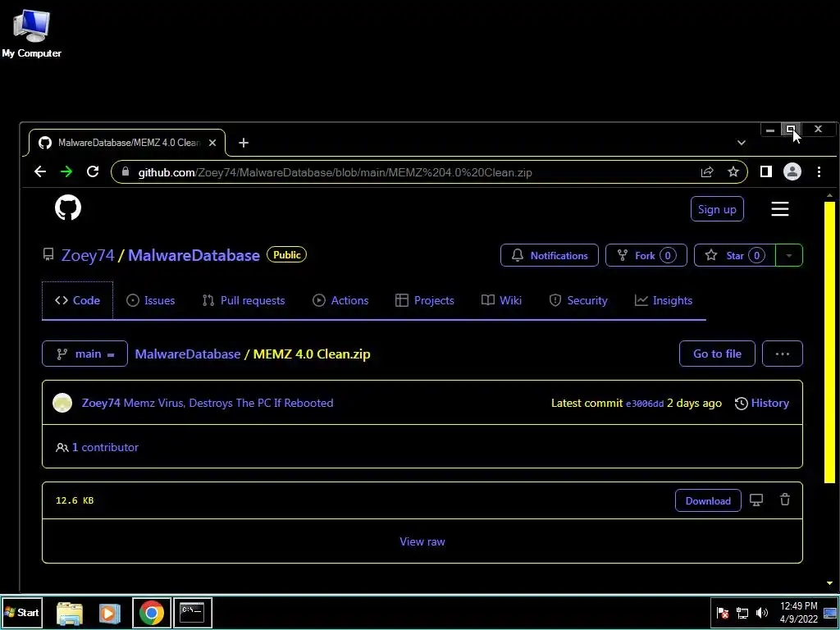Click the taskbar clock 12:49 PM
840x630 pixels.
799,613
